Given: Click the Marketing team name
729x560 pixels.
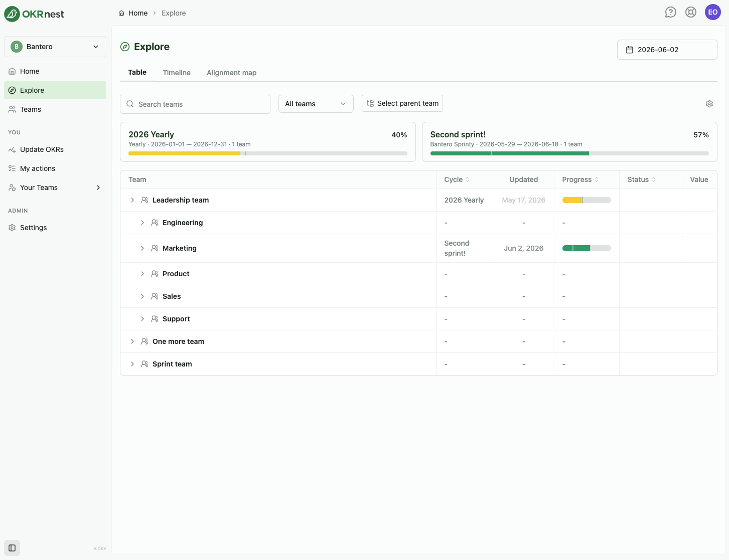Looking at the screenshot, I should [x=180, y=248].
